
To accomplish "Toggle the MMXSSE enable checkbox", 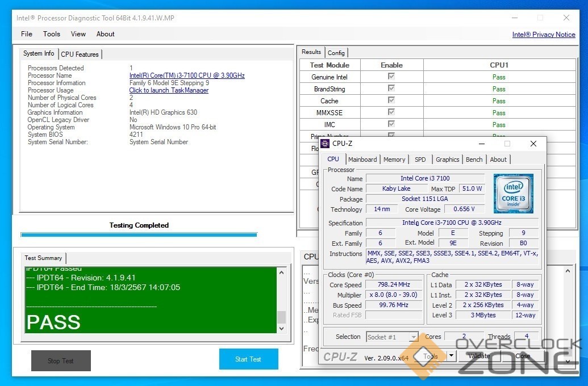I will (x=391, y=112).
